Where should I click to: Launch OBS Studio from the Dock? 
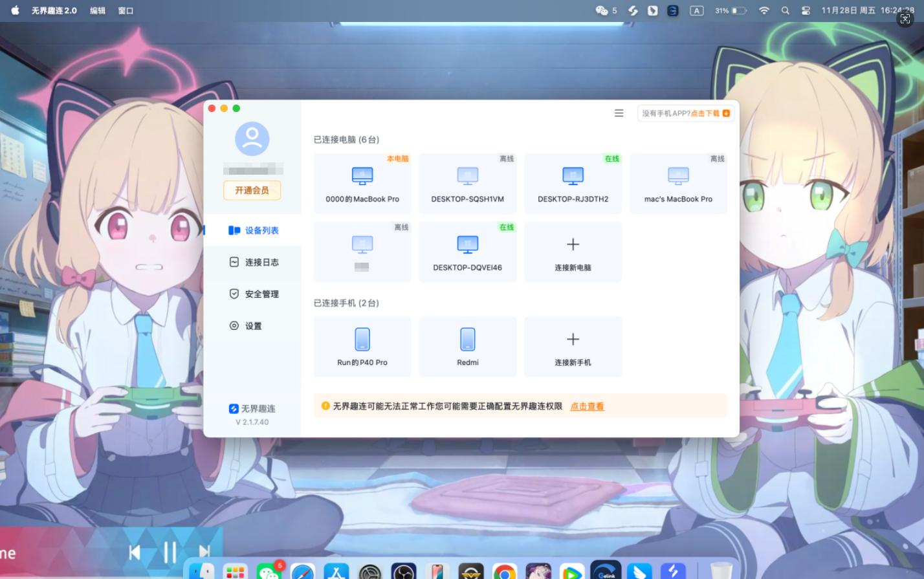pos(403,573)
